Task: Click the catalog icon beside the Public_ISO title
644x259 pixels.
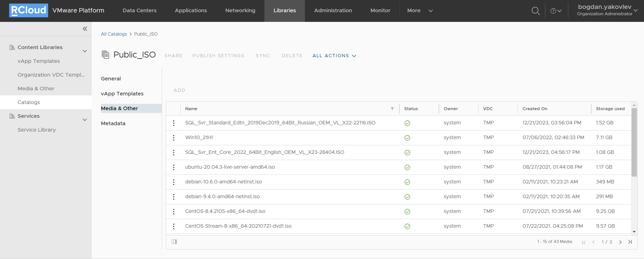Action: (x=105, y=55)
